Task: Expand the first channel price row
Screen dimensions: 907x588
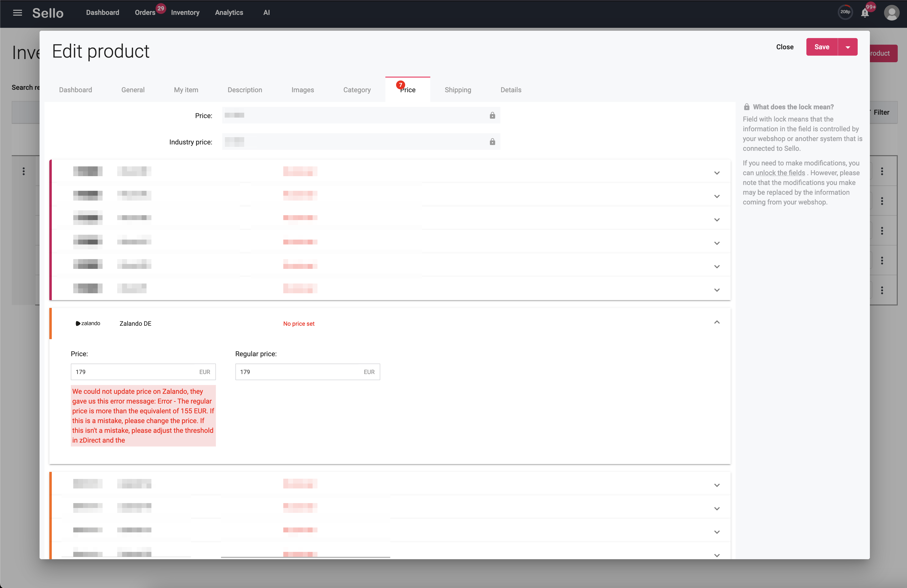Action: [x=717, y=173]
